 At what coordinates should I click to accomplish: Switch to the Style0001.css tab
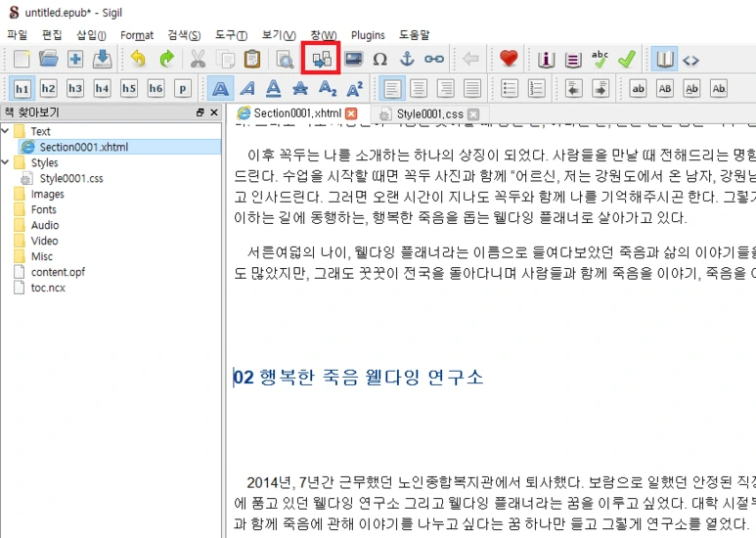coord(429,114)
